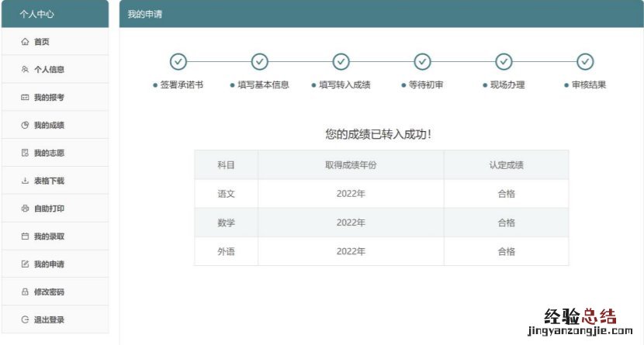Choose 退出登录 to log out

pos(55,319)
